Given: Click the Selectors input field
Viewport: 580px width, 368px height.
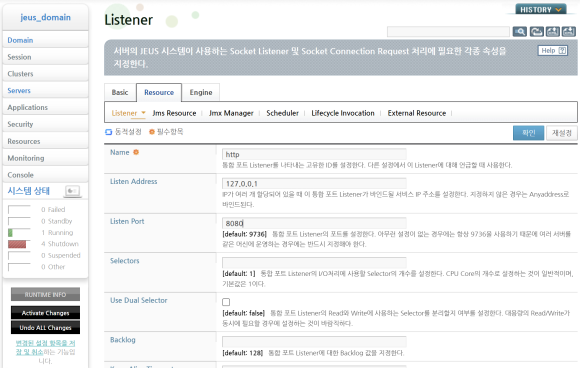Looking at the screenshot, I should point(314,263).
